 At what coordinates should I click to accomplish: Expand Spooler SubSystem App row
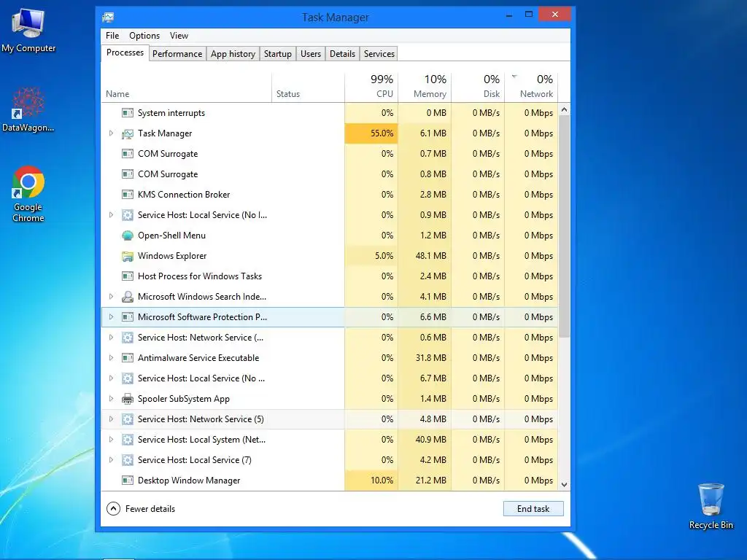111,399
